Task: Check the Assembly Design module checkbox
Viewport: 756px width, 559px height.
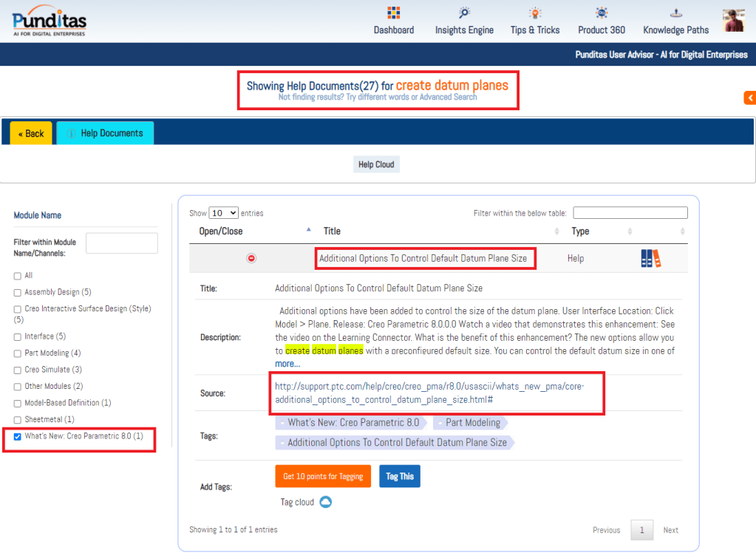Action: (18, 292)
